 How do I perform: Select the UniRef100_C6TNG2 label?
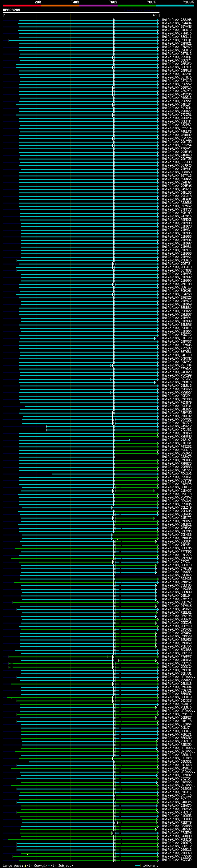176,271
